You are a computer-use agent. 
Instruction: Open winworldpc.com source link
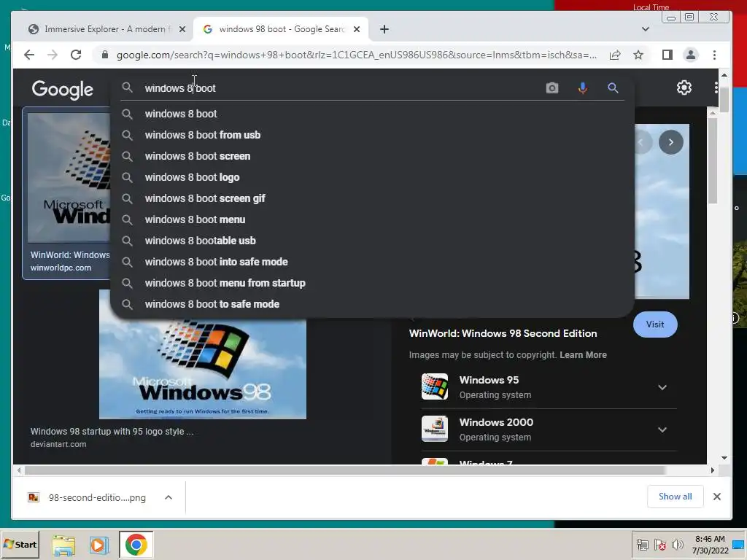[x=61, y=268]
